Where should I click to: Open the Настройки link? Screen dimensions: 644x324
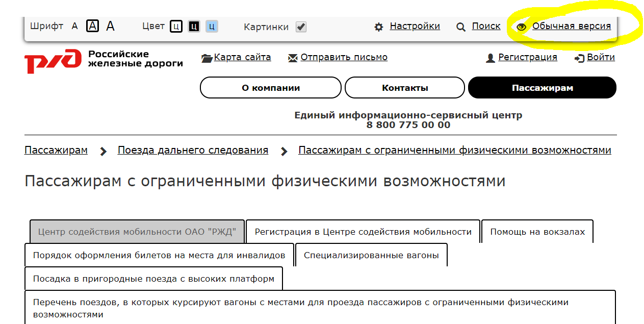[x=415, y=26]
